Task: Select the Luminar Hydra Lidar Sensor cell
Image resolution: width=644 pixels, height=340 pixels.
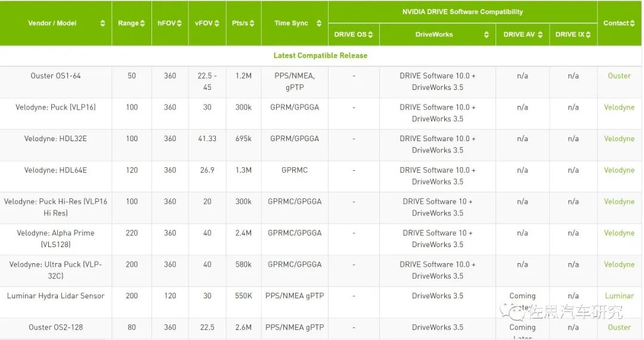Action: 55,296
